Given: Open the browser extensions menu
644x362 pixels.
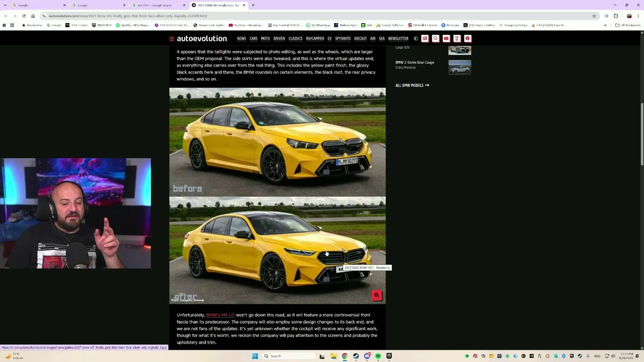Looking at the screenshot, I should tap(616, 16).
